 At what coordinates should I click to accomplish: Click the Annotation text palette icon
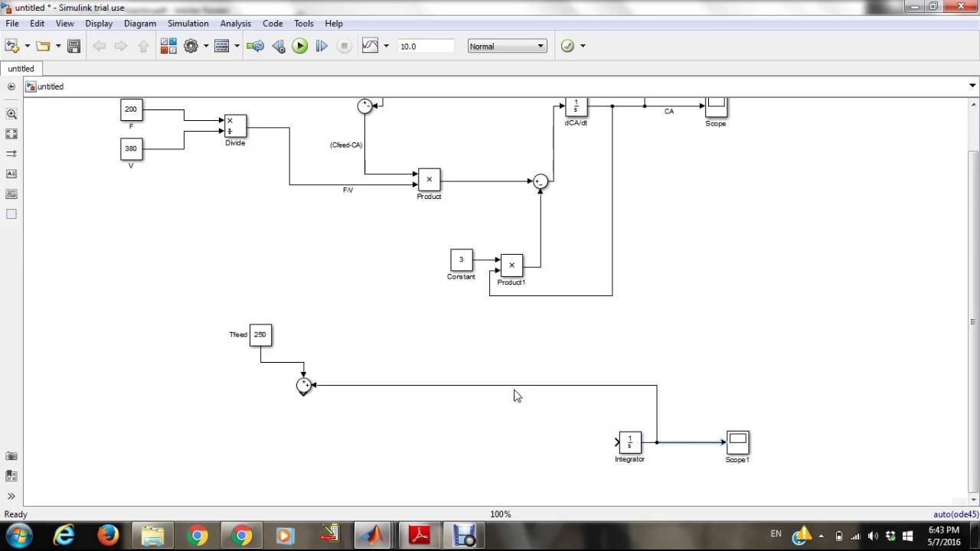tap(11, 174)
